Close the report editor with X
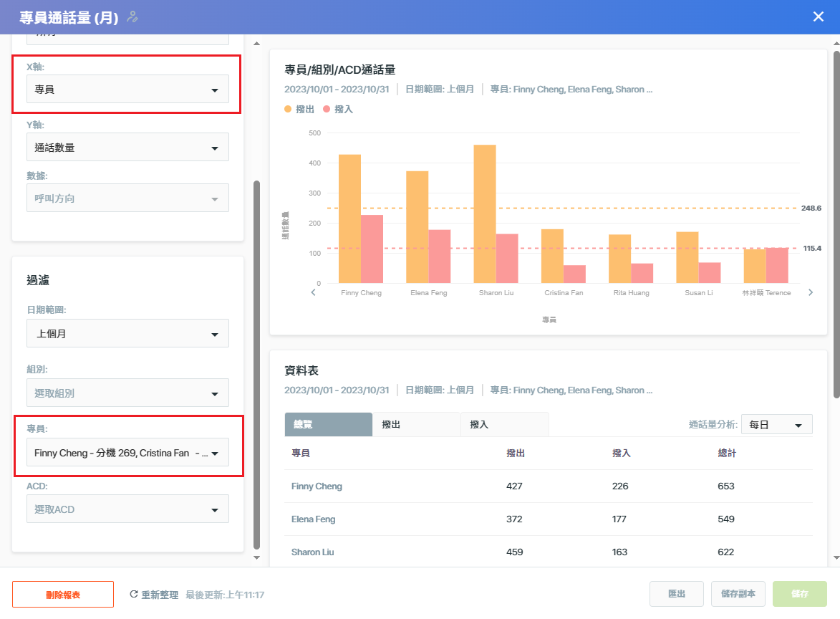Image resolution: width=840 pixels, height=619 pixels. [818, 16]
